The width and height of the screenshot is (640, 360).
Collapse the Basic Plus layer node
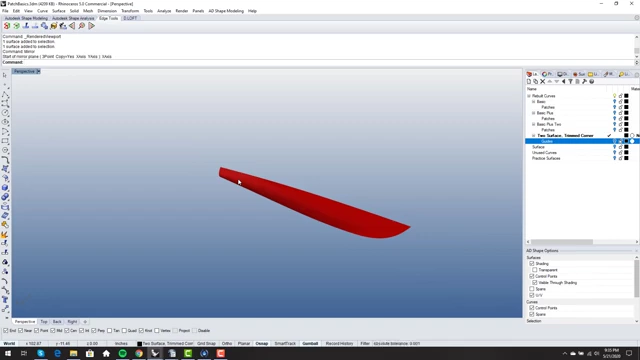point(533,113)
